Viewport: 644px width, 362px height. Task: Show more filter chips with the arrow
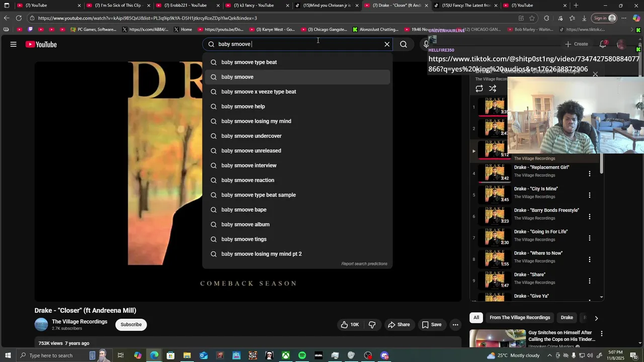596,318
